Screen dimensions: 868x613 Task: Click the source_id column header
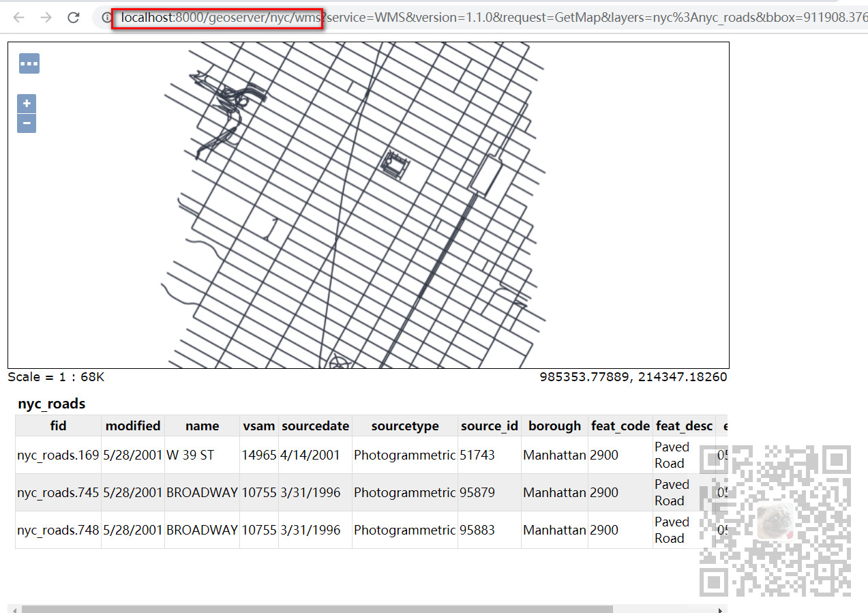(490, 426)
